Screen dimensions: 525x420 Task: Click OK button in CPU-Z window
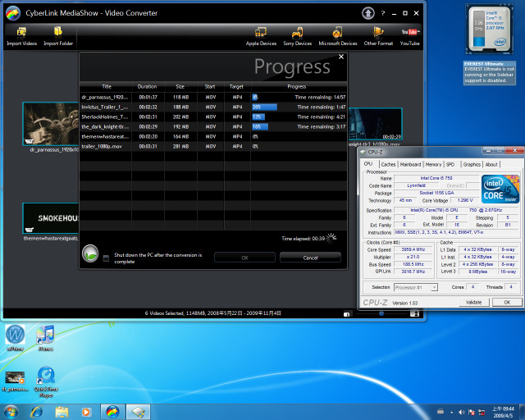[x=507, y=302]
